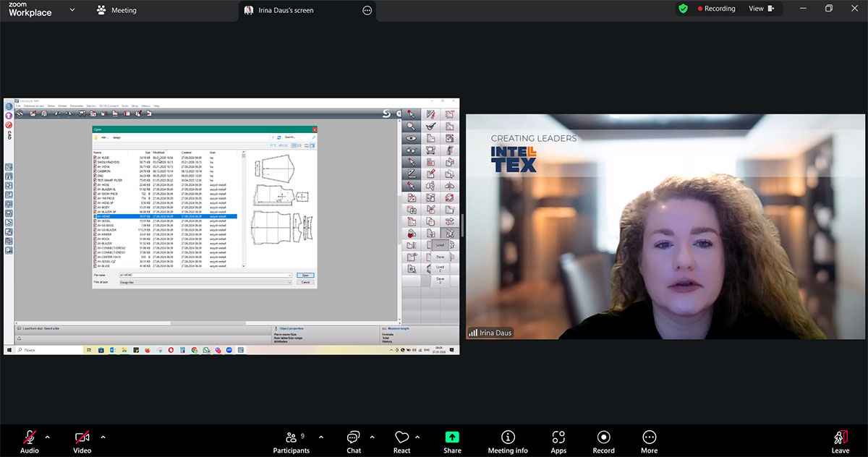The width and height of the screenshot is (868, 457).
Task: Expand audio options arrow next to Audio
Action: pyautogui.click(x=48, y=437)
